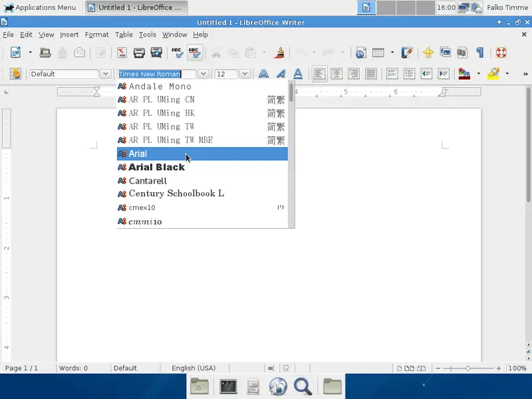Open the terminal icon in the dock
The image size is (532, 399).
click(x=228, y=386)
